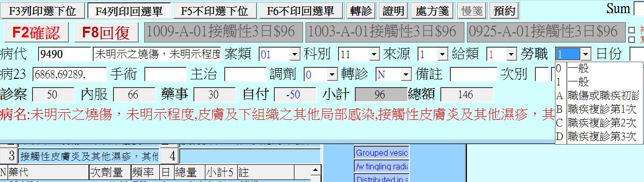
Task: Expand the 案類 dropdown
Action: pyautogui.click(x=294, y=54)
